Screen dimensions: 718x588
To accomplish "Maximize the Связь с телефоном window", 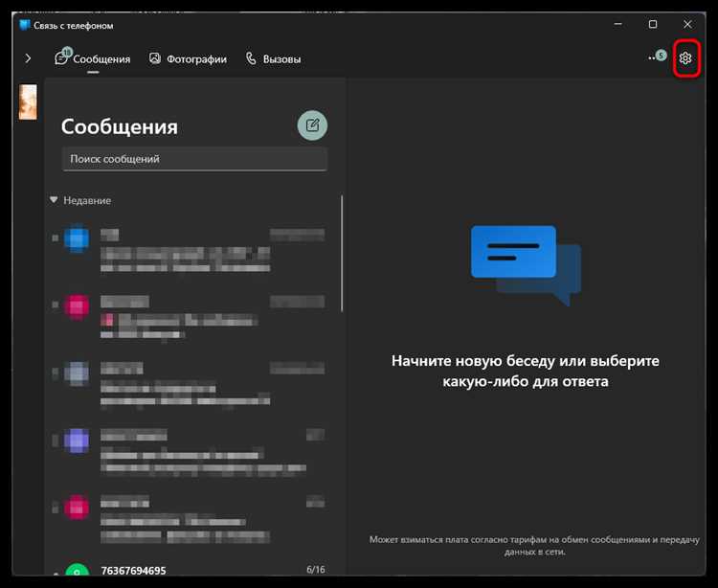I will tap(653, 24).
